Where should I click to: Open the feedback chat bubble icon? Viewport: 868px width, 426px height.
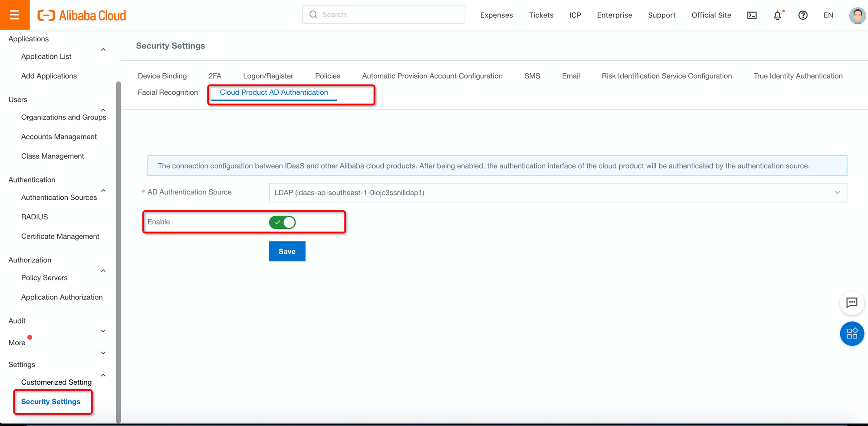pyautogui.click(x=852, y=303)
